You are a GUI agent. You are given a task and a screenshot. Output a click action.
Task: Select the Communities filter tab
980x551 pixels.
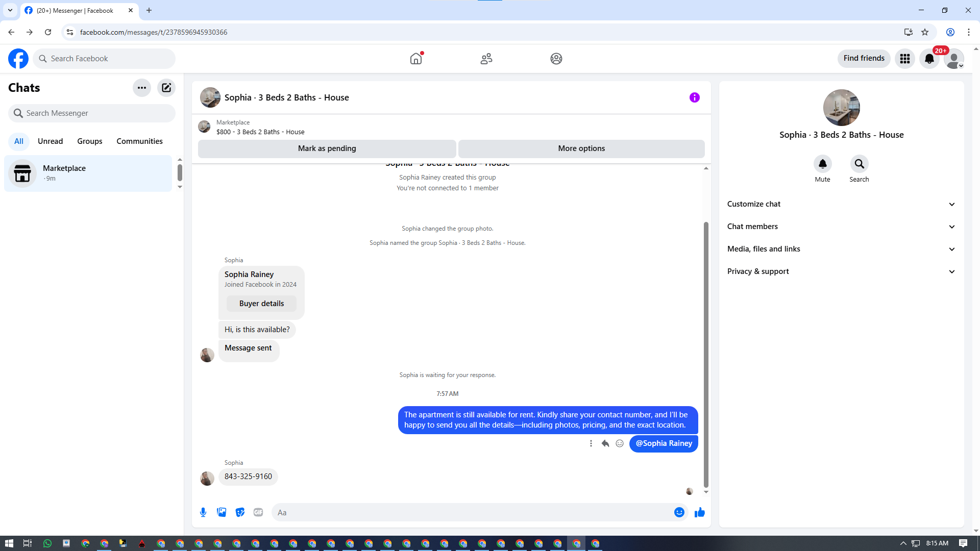140,141
